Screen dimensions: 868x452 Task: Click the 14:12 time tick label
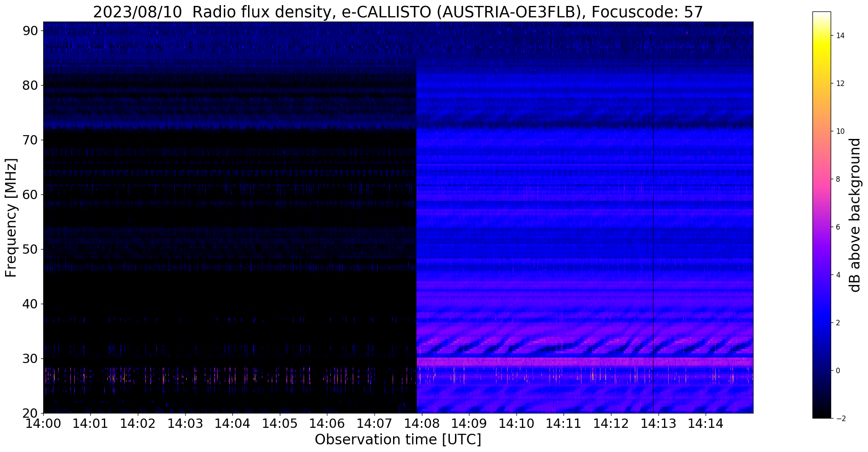tap(611, 423)
